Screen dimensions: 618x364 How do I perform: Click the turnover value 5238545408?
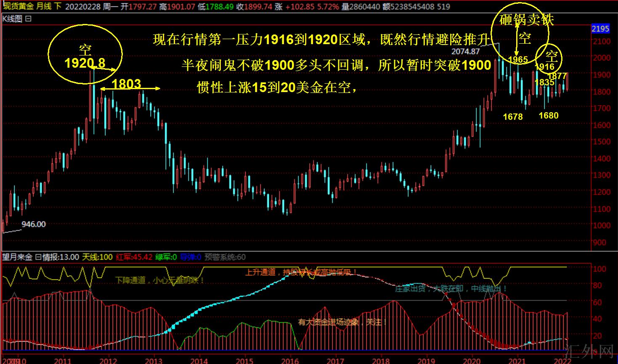tap(412, 7)
